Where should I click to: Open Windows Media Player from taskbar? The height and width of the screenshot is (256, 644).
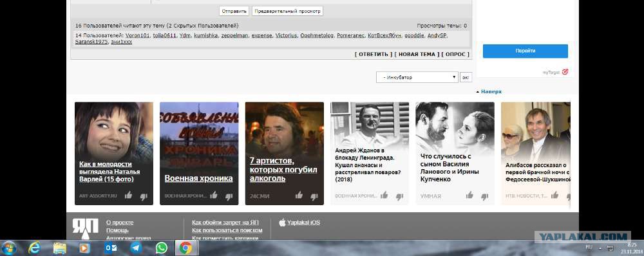84,248
